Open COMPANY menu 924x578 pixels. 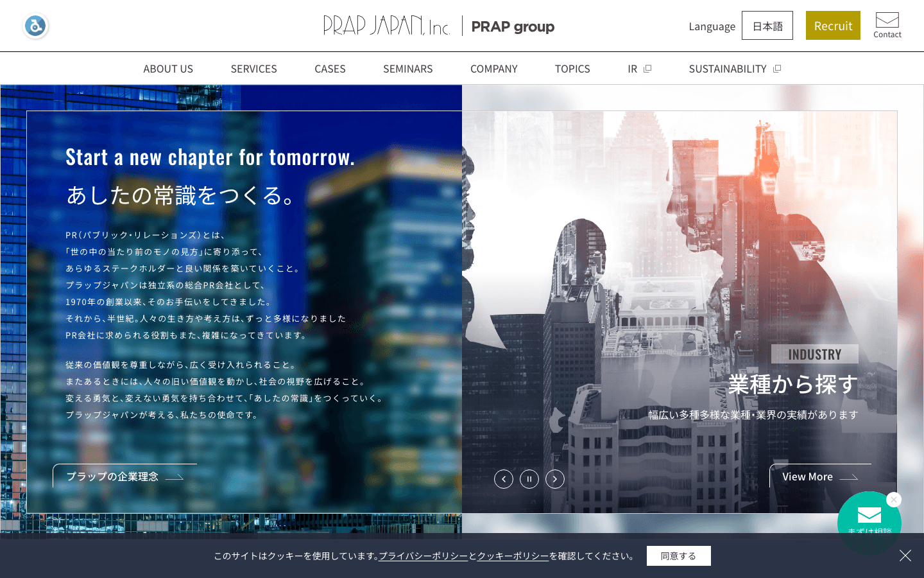494,69
